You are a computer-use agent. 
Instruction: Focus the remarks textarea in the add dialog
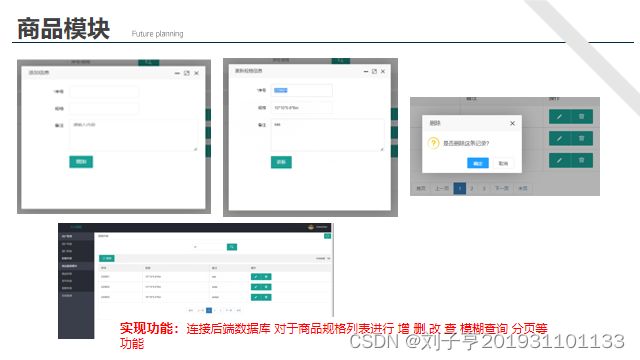coord(133,136)
